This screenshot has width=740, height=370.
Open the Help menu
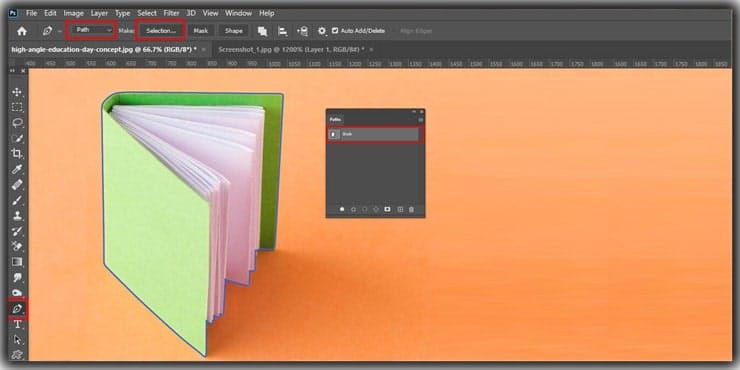(267, 13)
